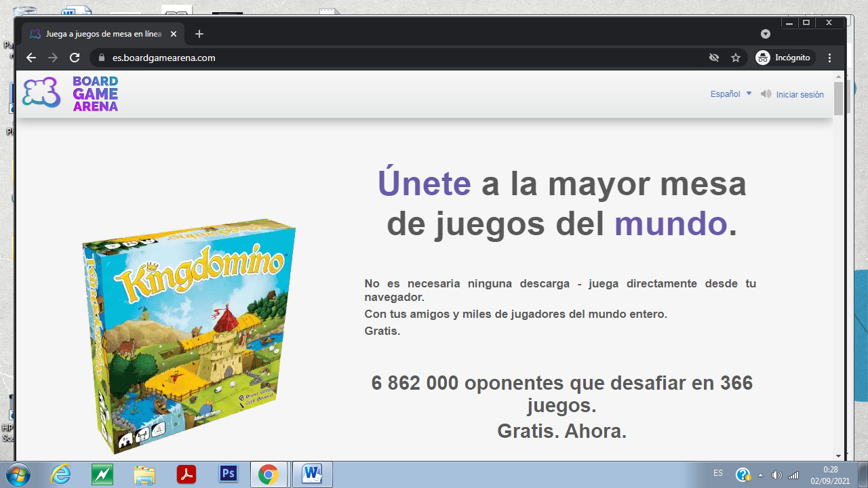
Task: Close the Juega a juegos de mesa tab
Action: point(174,34)
